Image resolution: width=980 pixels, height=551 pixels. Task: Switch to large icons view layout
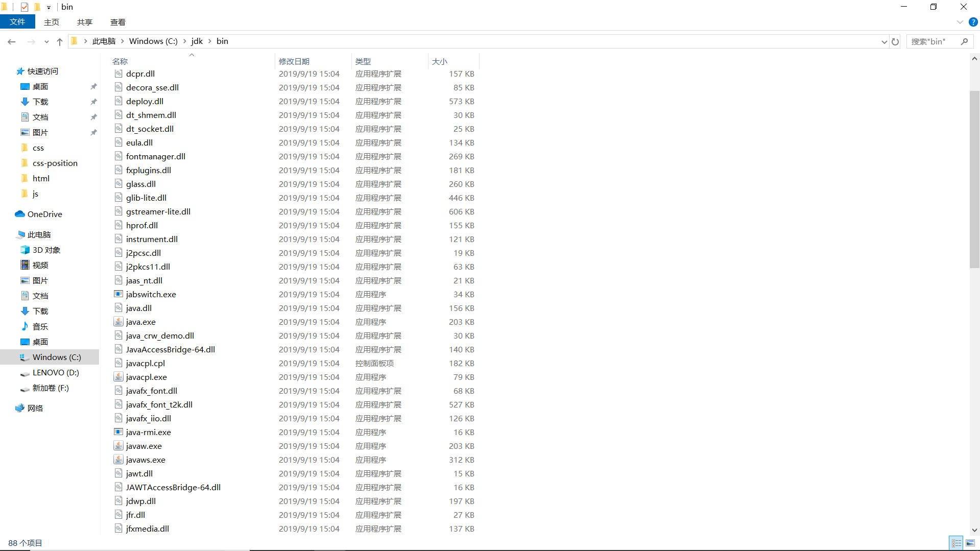click(970, 543)
